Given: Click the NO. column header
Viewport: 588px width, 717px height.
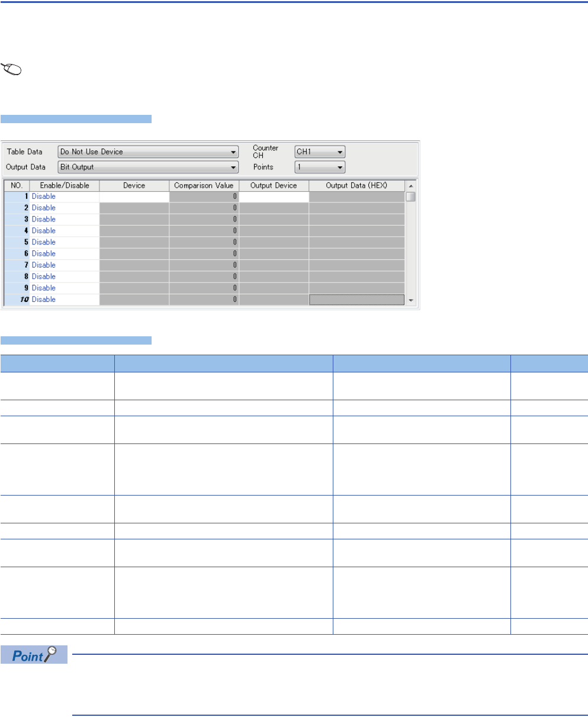Looking at the screenshot, I should click(16, 185).
